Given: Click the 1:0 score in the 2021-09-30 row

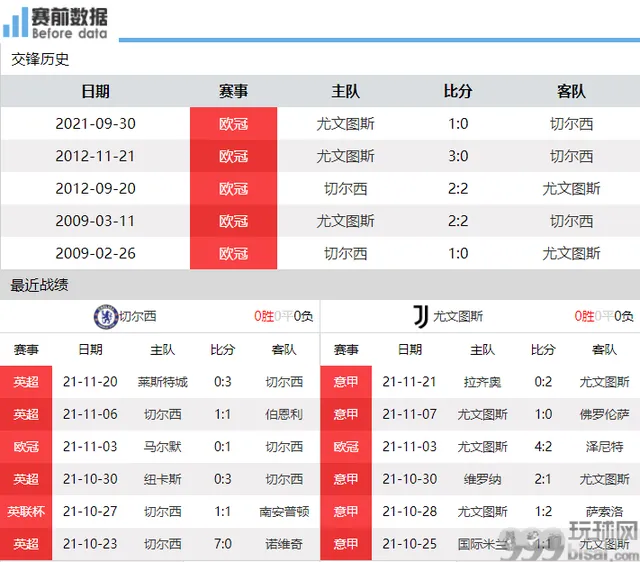Looking at the screenshot, I should [x=458, y=124].
